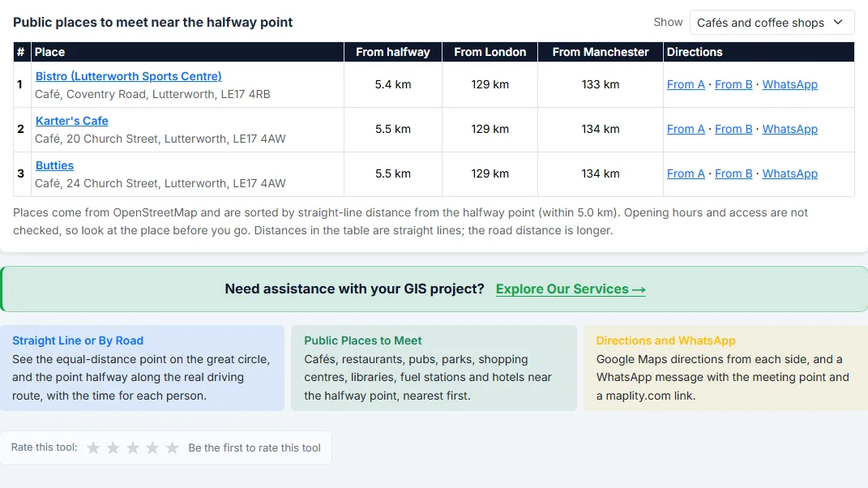Click the 24 Church Street address text

pos(160,183)
